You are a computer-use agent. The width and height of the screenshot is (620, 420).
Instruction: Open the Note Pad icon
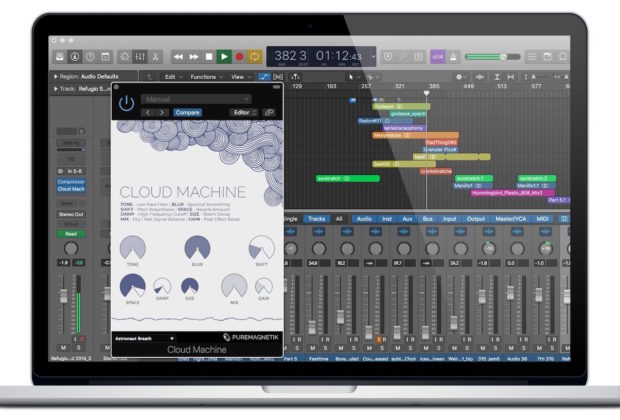pos(548,57)
